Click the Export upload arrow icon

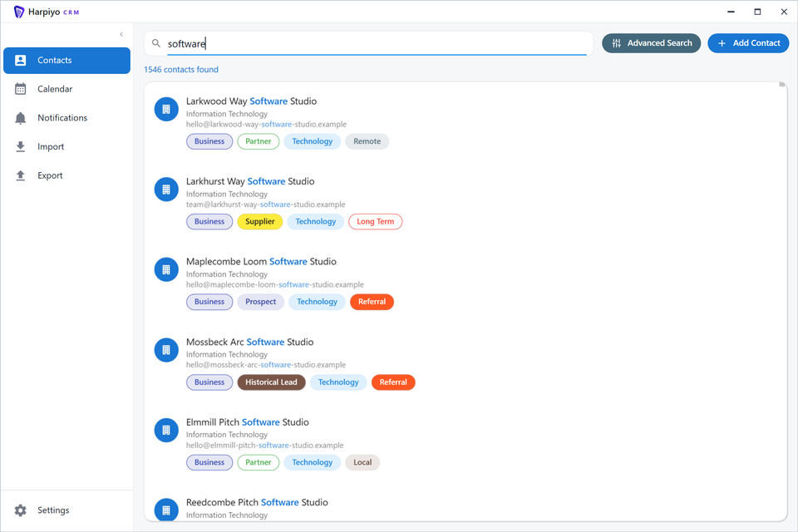pos(20,175)
